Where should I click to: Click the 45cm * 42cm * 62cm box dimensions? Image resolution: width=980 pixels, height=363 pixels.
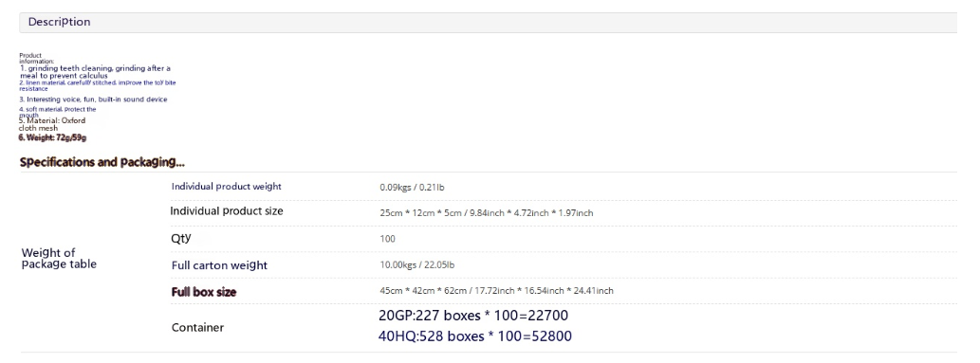496,291
